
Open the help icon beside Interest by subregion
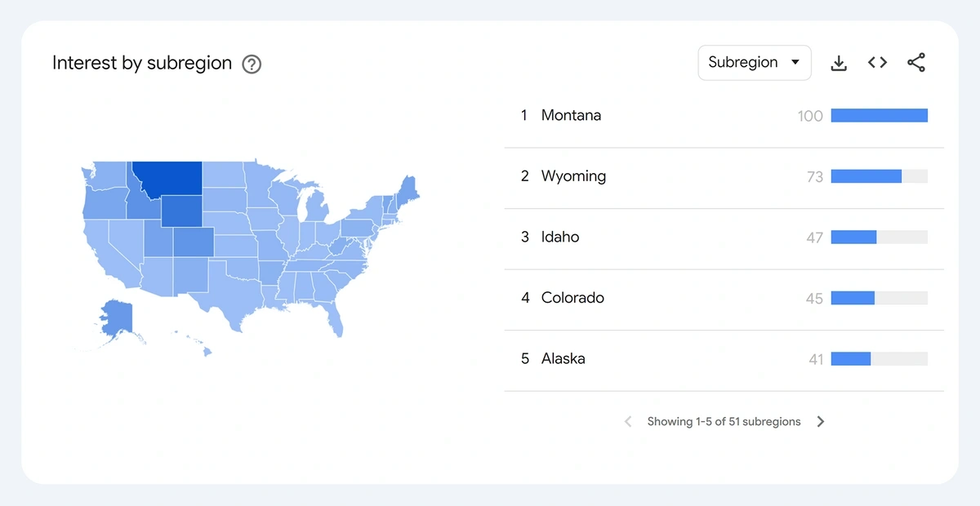252,64
